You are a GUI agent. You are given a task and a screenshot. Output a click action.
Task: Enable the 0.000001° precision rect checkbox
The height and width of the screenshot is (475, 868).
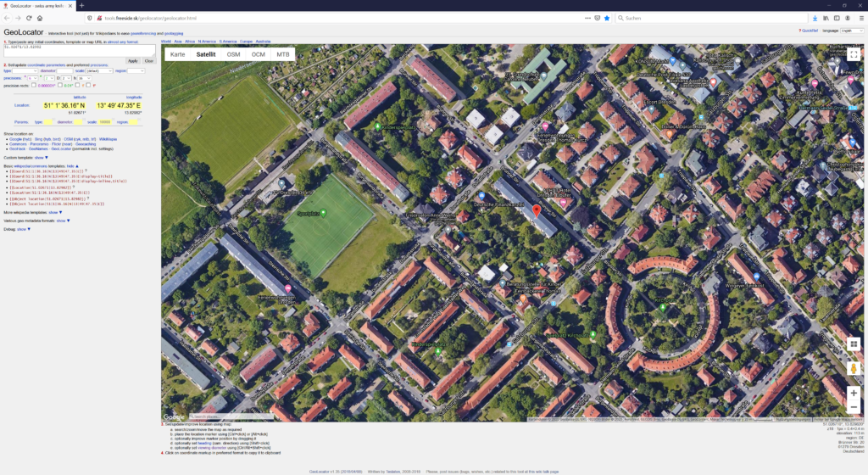pos(35,85)
